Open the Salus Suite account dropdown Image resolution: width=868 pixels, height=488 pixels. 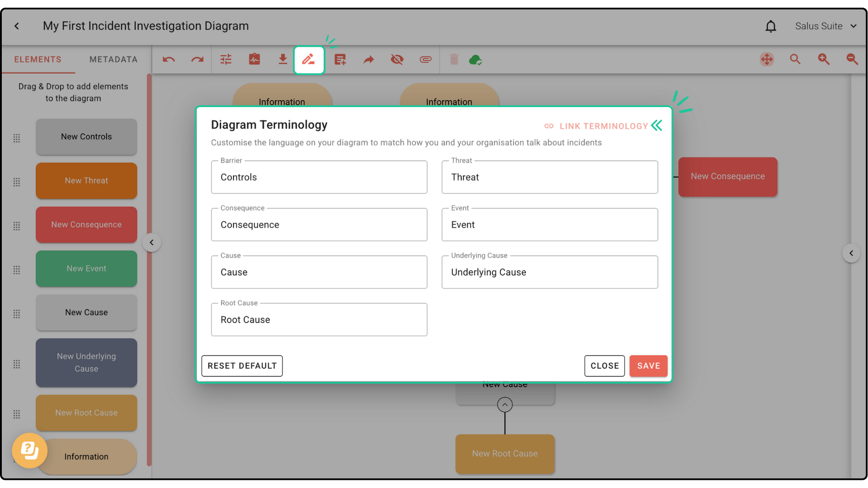tap(826, 26)
